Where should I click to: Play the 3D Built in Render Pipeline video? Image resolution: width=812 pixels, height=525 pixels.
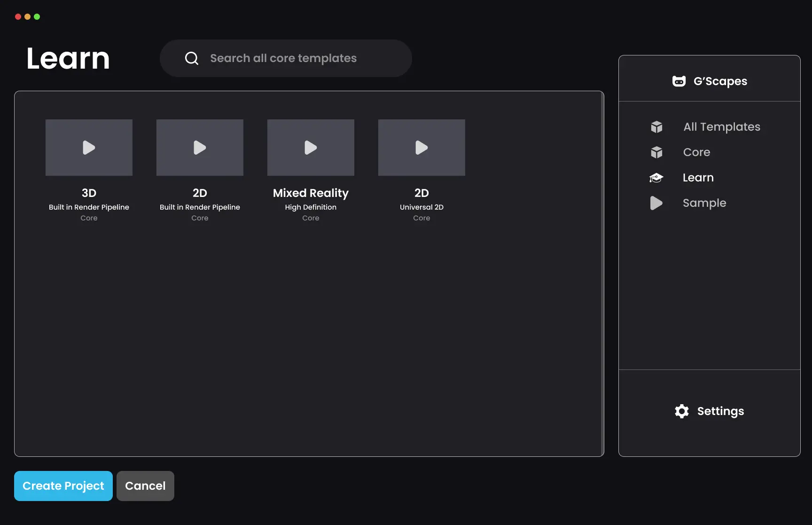(89, 148)
